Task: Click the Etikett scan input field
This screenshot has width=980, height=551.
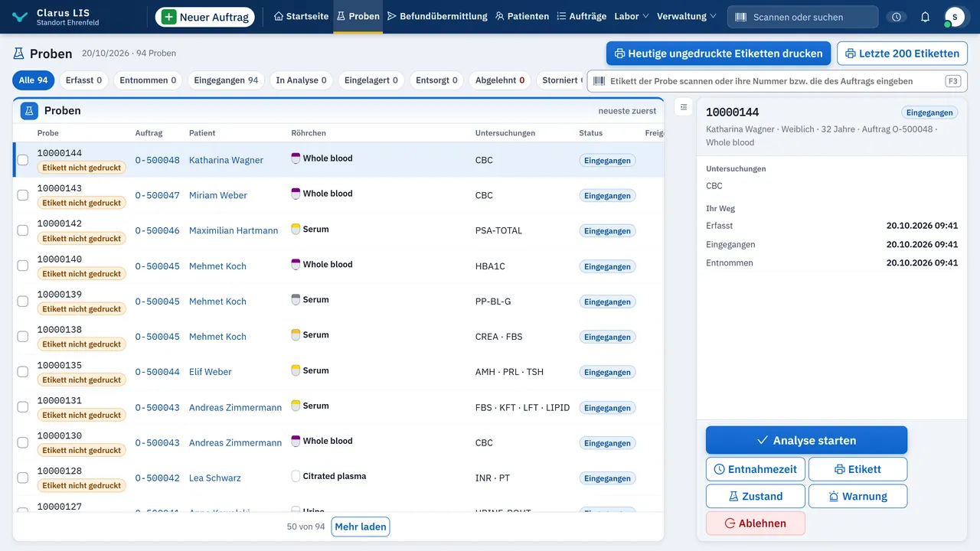Action: pos(777,81)
